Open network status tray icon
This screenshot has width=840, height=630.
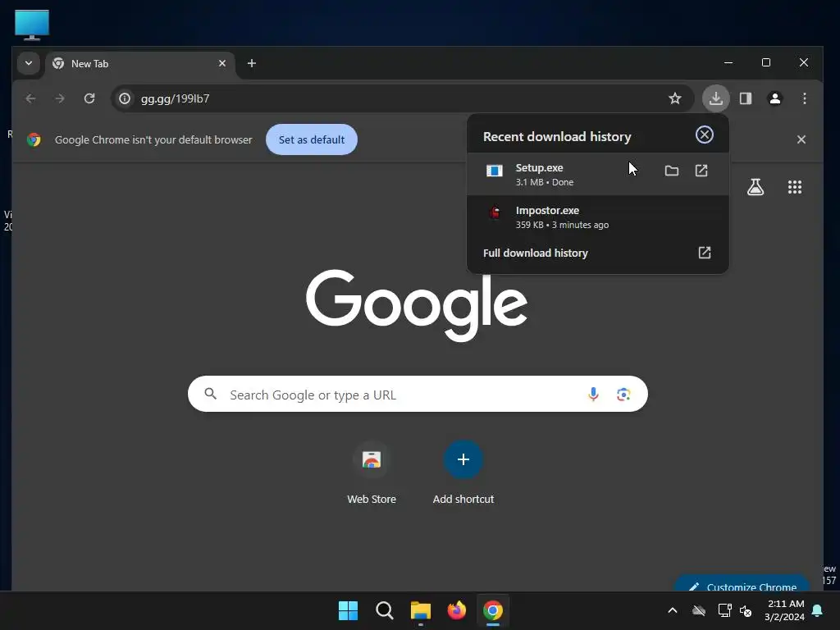pyautogui.click(x=724, y=610)
